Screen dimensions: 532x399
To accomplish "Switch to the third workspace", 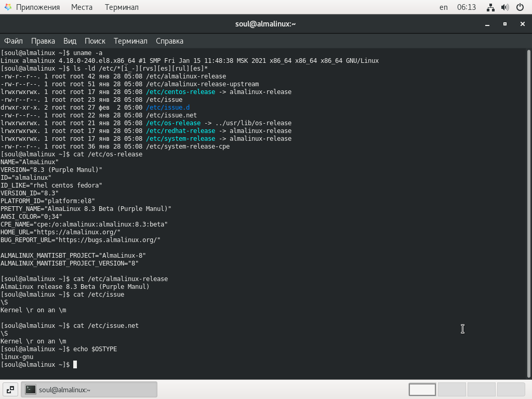I will 482,390.
